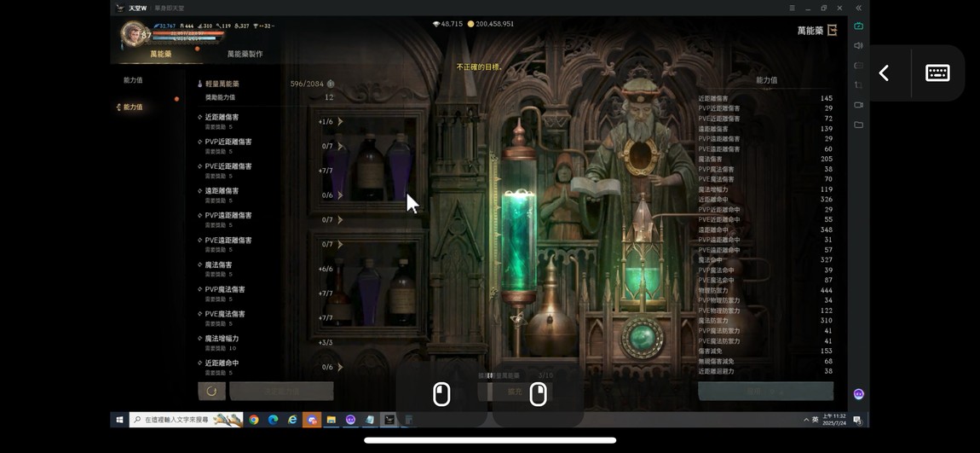
Task: Click the 獎勵能力值 label
Action: (220, 97)
